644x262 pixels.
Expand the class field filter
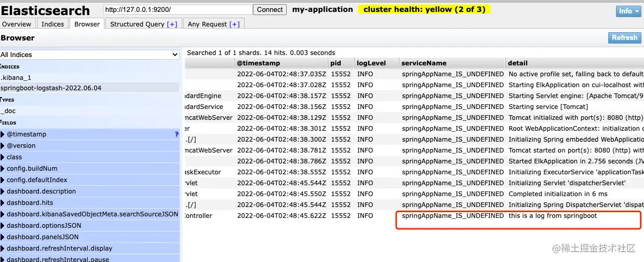click(3, 157)
